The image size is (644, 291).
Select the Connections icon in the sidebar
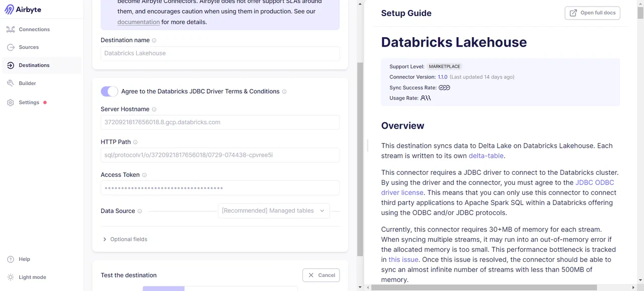tap(11, 29)
